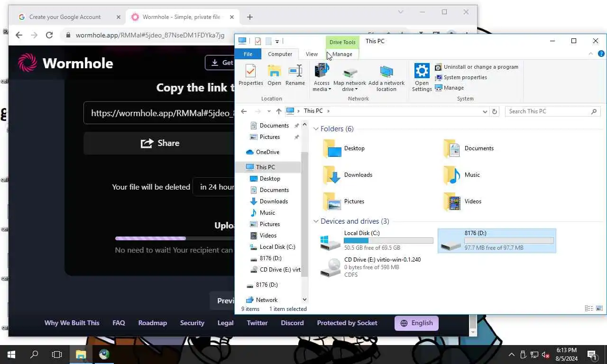Open the Protected by Socket link
Viewport: 607px width, 364px height.
click(x=347, y=323)
